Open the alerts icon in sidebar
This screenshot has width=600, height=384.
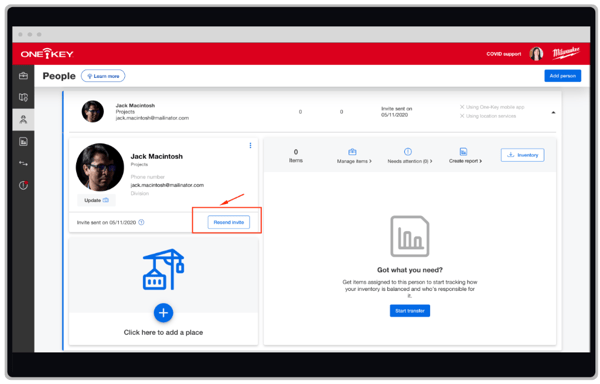(x=23, y=185)
